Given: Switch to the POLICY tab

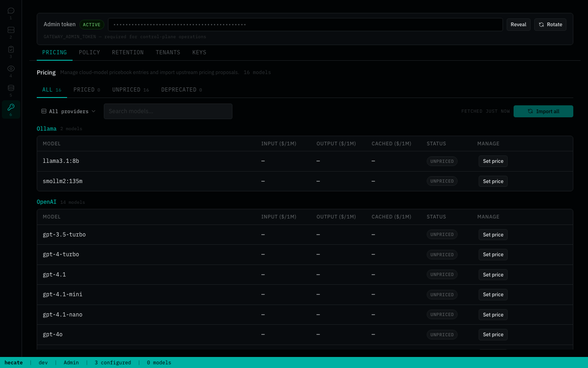Looking at the screenshot, I should click(90, 52).
